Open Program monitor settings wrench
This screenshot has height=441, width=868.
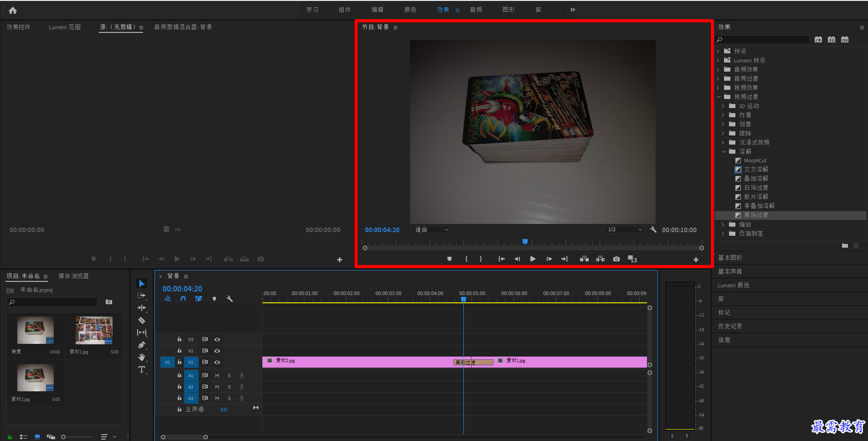(653, 230)
